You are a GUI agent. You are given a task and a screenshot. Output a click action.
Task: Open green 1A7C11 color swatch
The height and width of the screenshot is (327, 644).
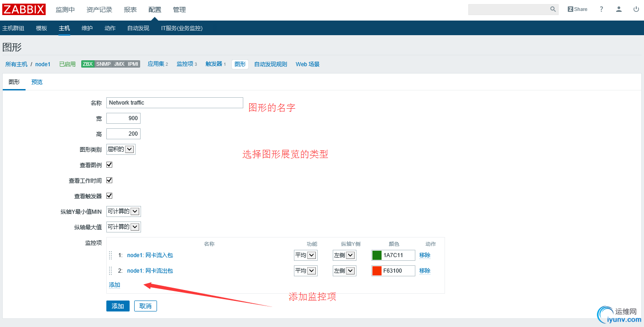pyautogui.click(x=377, y=255)
